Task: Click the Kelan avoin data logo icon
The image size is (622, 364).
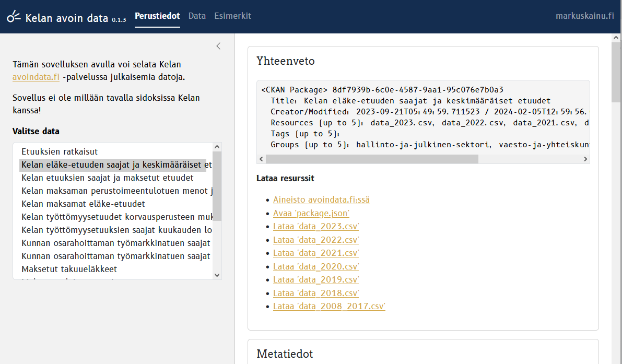Action: click(x=14, y=16)
